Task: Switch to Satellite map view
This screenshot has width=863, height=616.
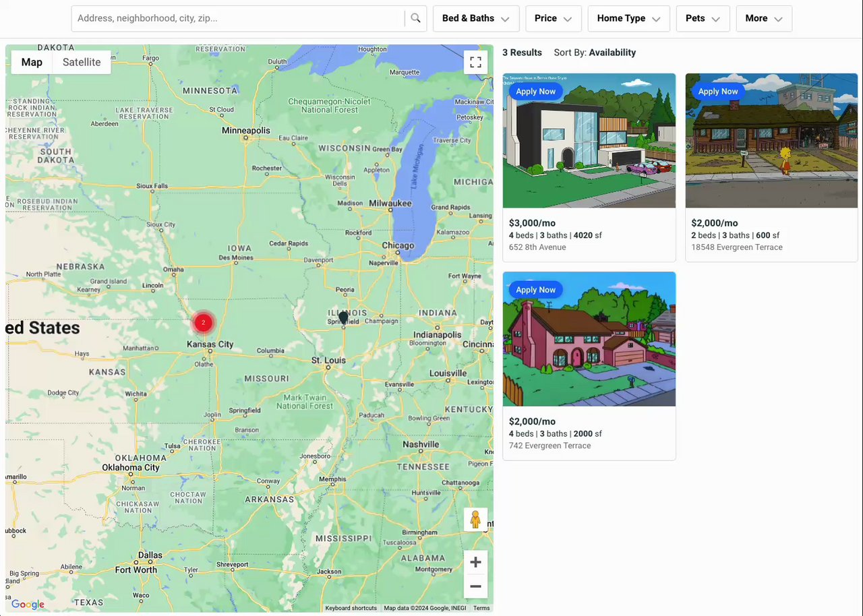Action: click(82, 62)
